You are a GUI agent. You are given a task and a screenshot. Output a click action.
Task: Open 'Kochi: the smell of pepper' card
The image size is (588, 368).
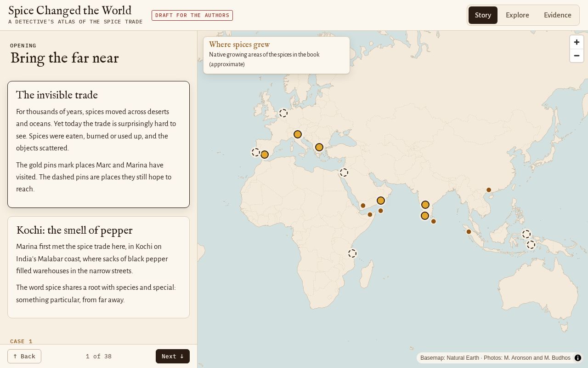click(98, 267)
